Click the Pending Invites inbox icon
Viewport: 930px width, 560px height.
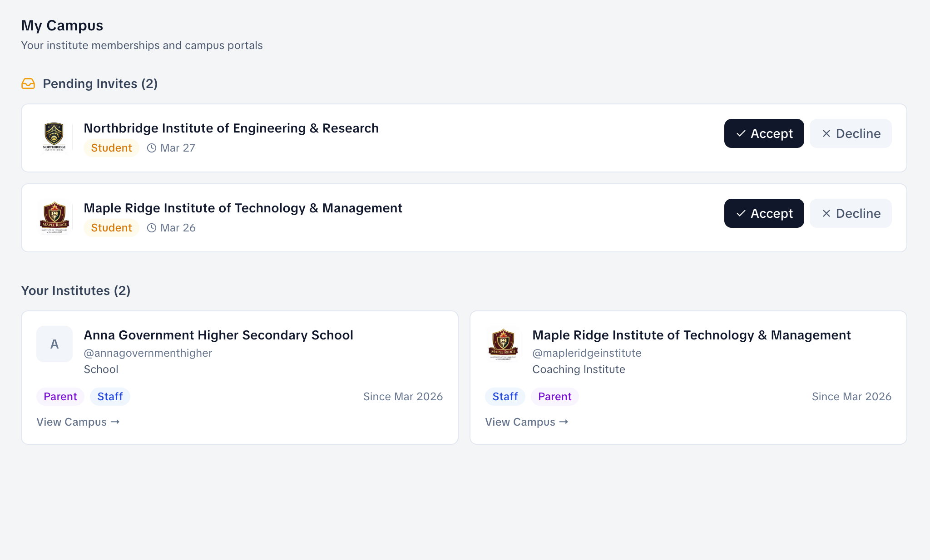click(x=29, y=84)
